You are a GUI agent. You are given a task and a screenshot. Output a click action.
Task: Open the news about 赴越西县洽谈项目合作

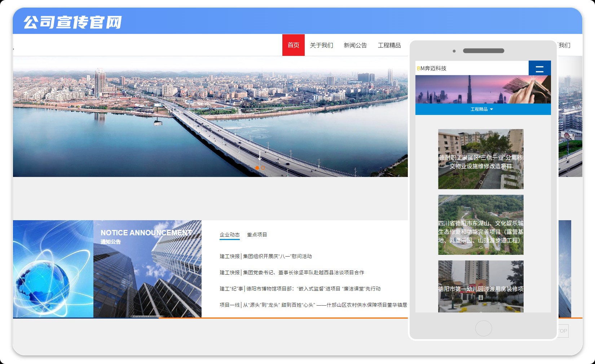tap(292, 272)
